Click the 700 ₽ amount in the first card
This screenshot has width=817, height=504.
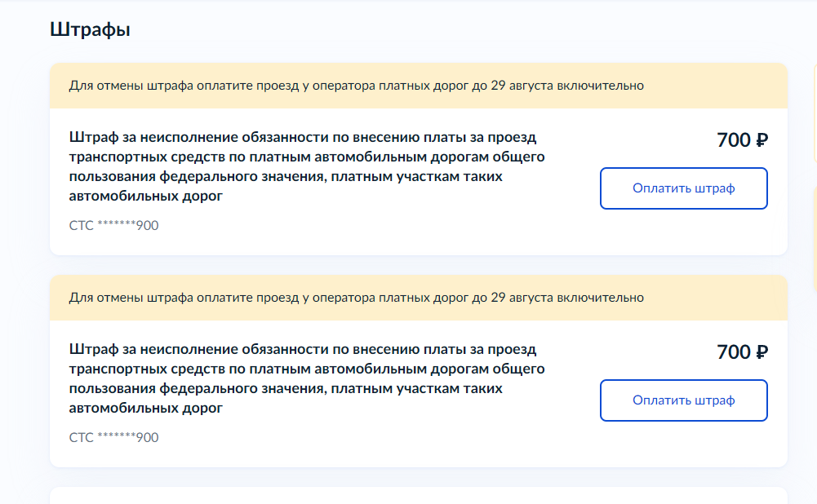(742, 140)
